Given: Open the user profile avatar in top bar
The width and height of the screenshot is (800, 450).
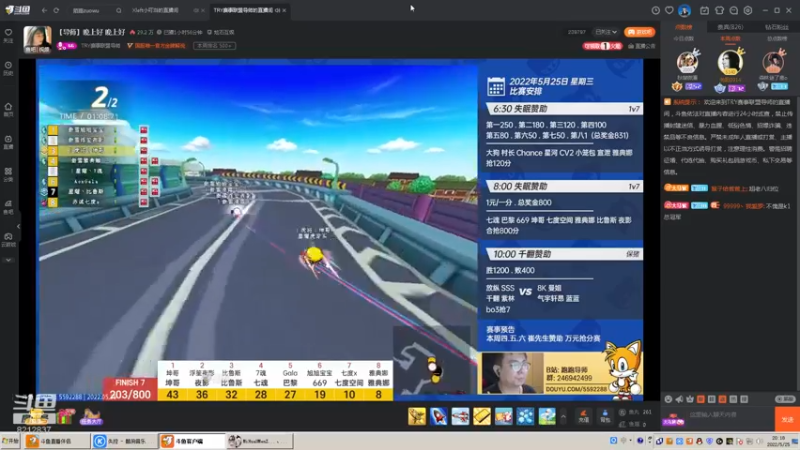Looking at the screenshot, I should (685, 10).
